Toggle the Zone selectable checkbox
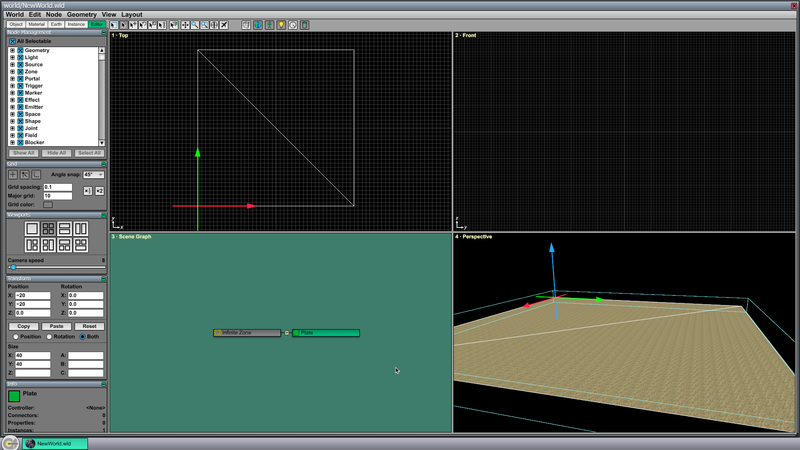The image size is (800, 450). tap(20, 72)
